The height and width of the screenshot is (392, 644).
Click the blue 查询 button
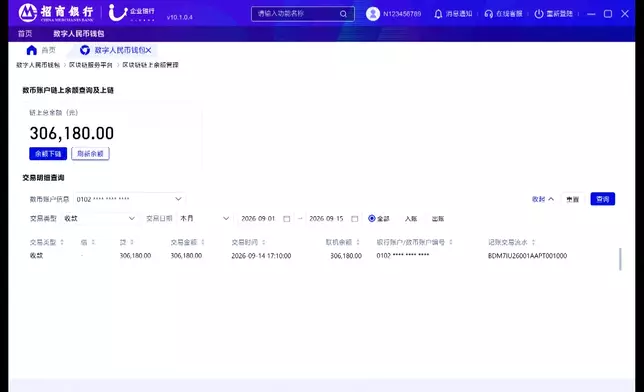(x=603, y=199)
